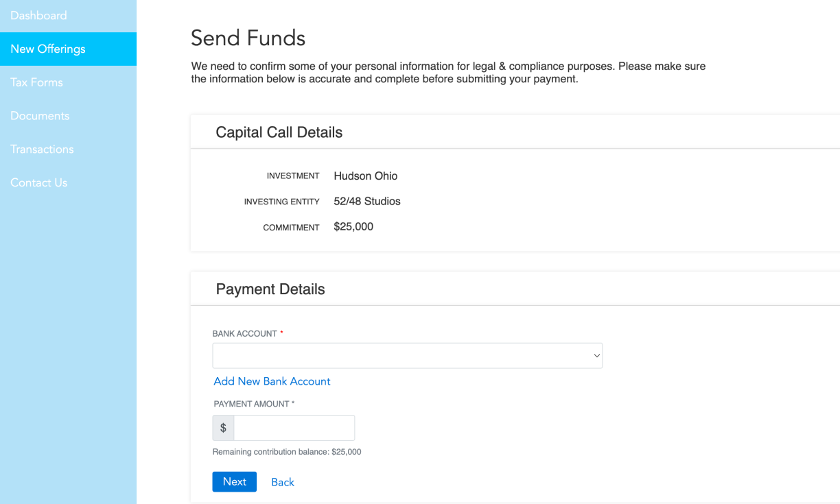Click the 52/48 Studios entity name
Image resolution: width=840 pixels, height=504 pixels.
tap(366, 202)
